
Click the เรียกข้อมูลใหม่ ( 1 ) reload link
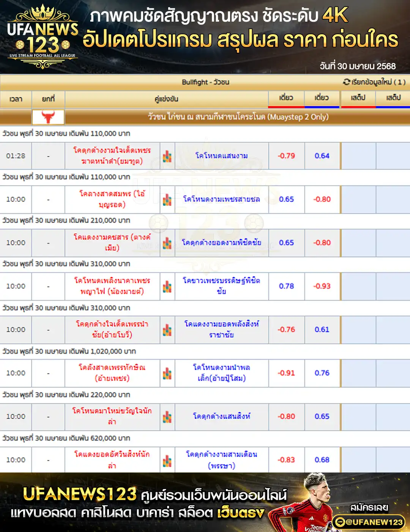(x=374, y=82)
